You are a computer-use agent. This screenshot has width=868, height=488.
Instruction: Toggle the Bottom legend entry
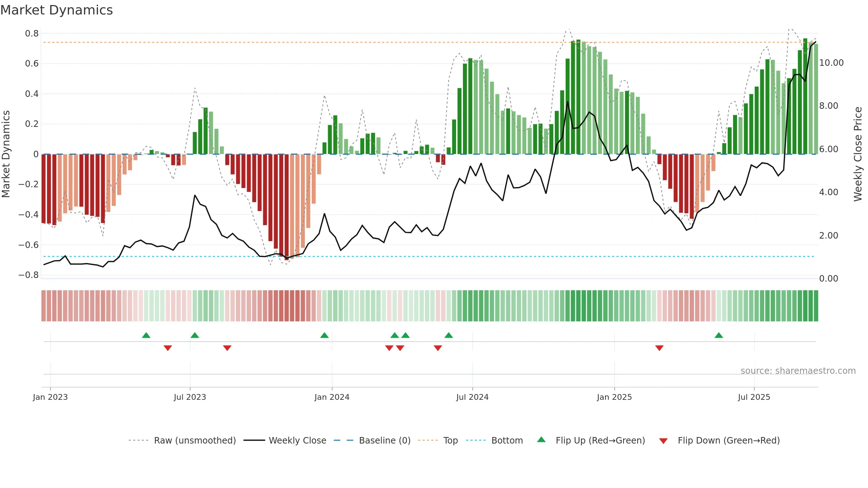507,440
